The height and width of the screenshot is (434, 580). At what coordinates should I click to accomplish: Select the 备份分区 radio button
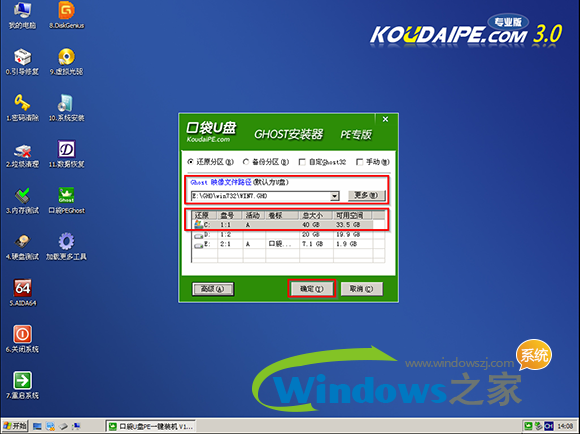246,162
